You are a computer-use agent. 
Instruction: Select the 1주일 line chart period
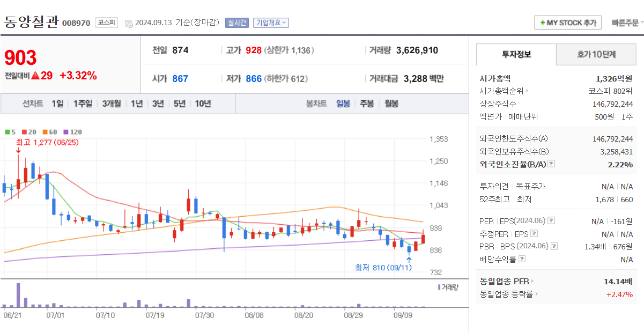click(x=83, y=104)
